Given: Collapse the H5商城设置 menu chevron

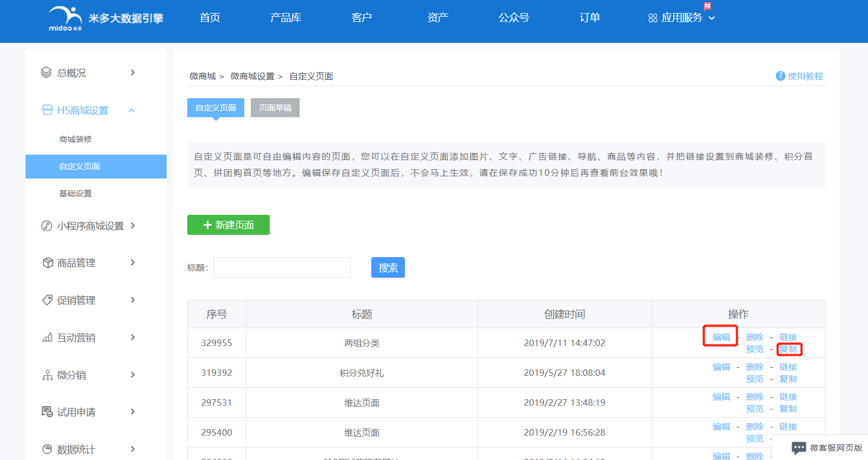Looking at the screenshot, I should click(x=131, y=110).
